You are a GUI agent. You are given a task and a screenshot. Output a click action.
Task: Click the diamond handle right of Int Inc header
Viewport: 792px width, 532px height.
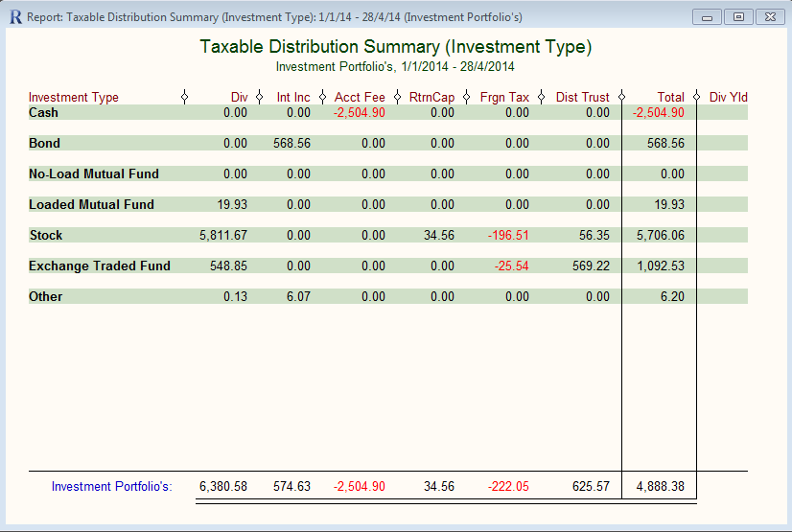323,97
